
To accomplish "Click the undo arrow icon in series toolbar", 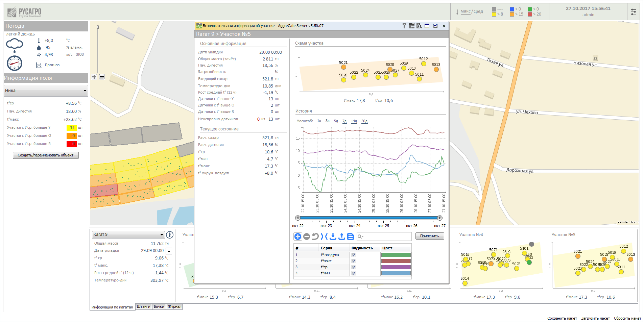I will (315, 237).
